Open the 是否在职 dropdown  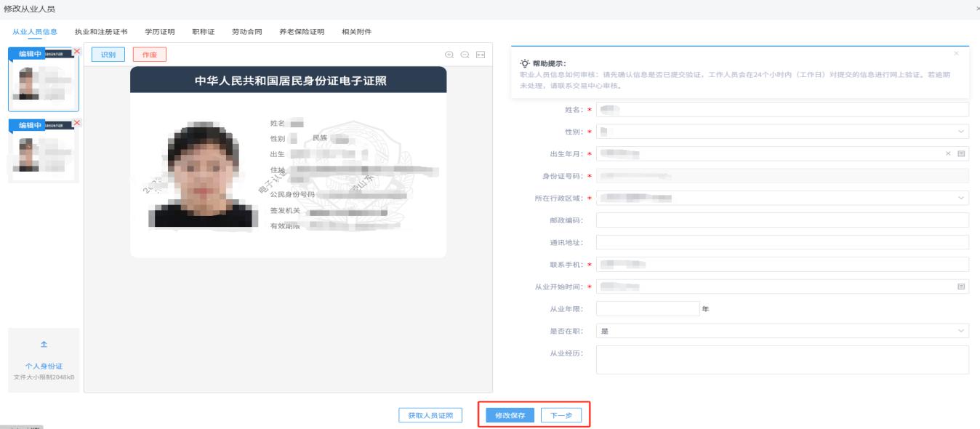pyautogui.click(x=782, y=331)
